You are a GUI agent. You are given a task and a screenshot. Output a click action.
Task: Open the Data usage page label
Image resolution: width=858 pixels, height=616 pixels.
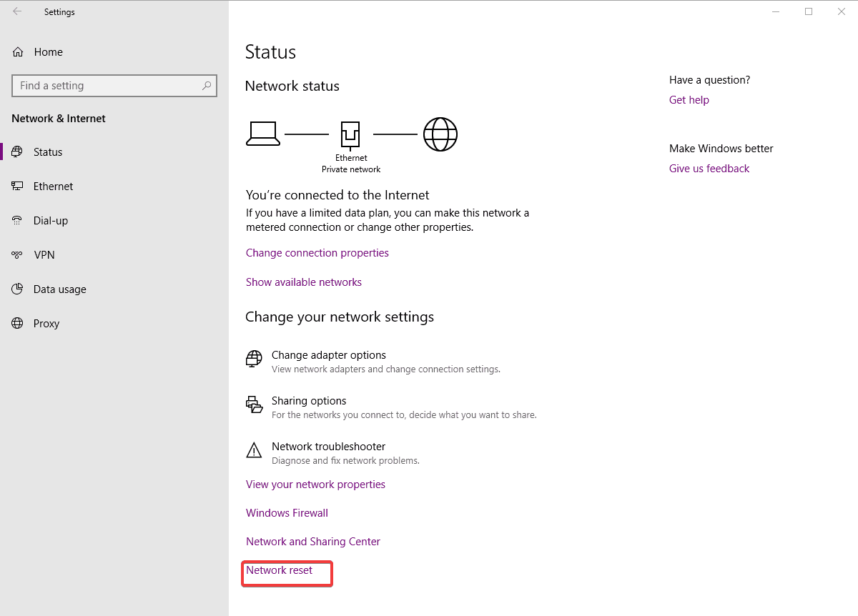(60, 289)
